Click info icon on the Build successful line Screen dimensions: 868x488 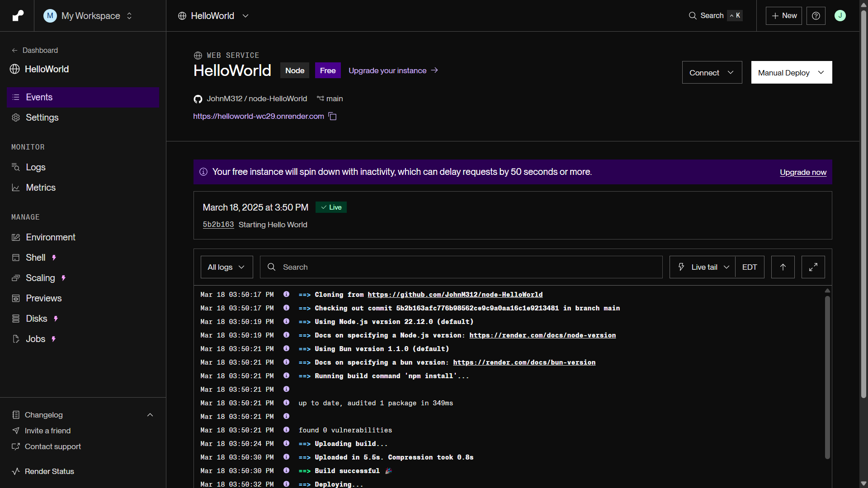[x=286, y=470]
